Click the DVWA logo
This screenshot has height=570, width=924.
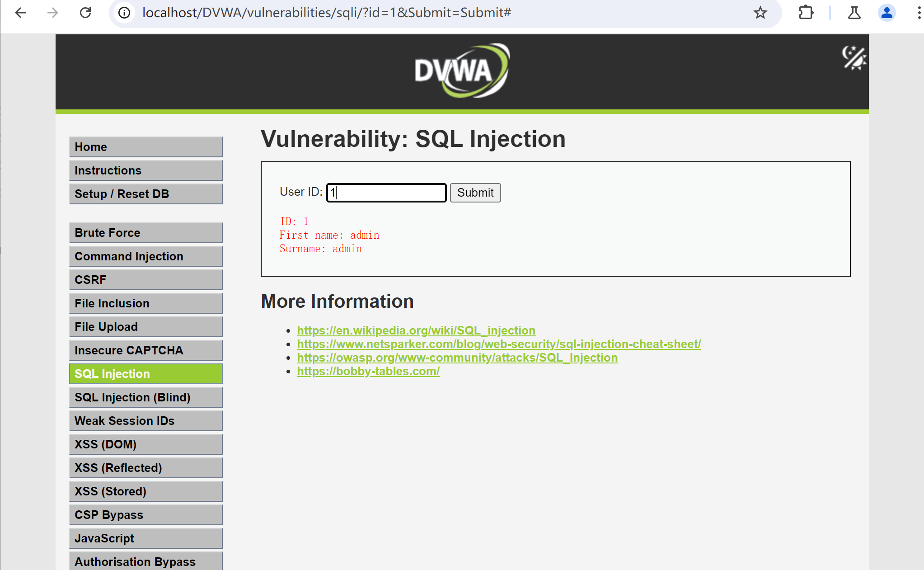(x=461, y=71)
